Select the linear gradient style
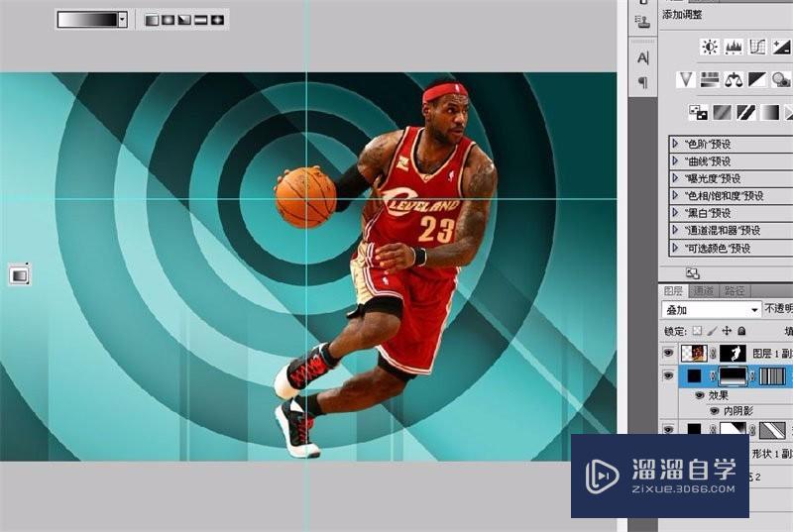Image resolution: width=793 pixels, height=532 pixels. pos(153,20)
